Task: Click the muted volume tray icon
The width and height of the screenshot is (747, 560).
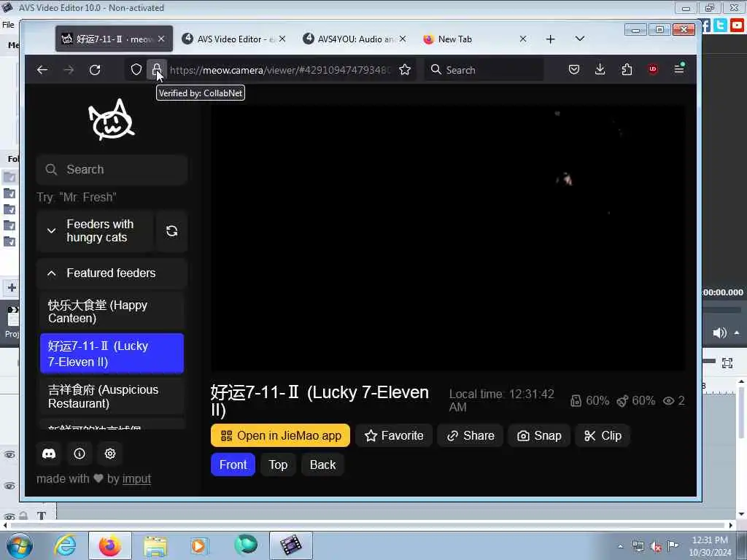Action: pyautogui.click(x=656, y=547)
